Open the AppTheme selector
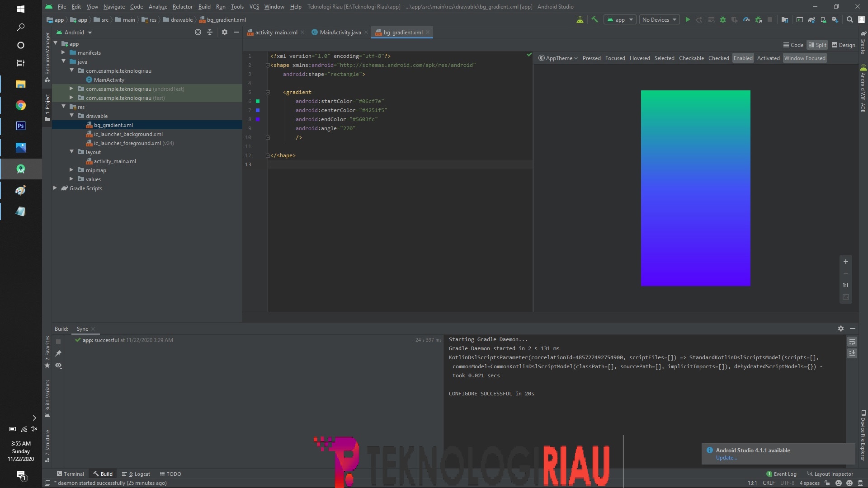Screen dimensions: 868x488 point(558,58)
